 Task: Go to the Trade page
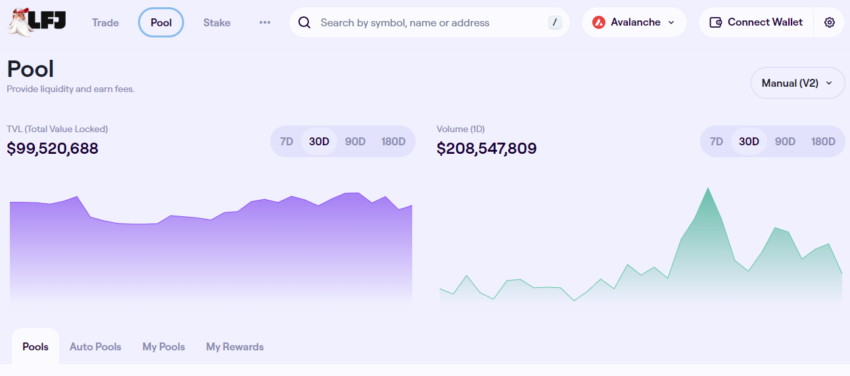click(105, 22)
